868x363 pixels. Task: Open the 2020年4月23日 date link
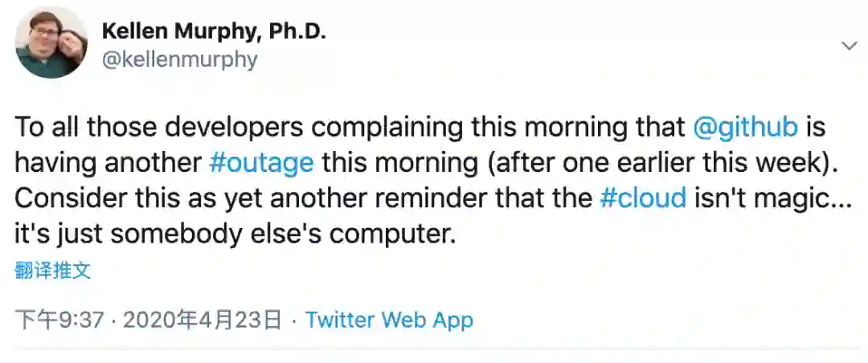pos(202,320)
